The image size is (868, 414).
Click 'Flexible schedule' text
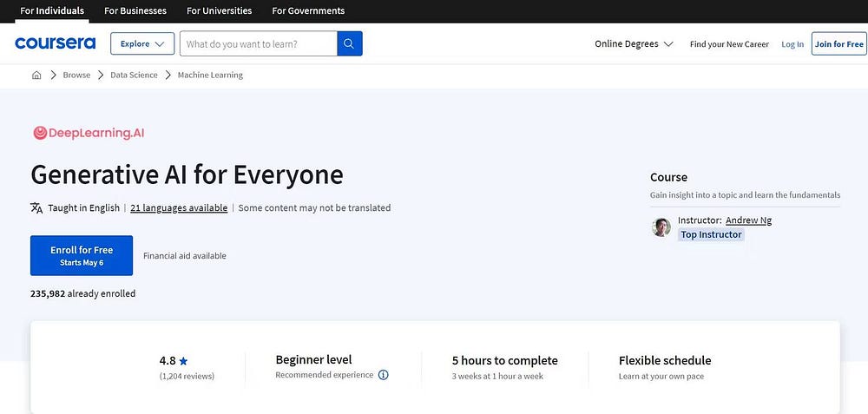tap(665, 361)
